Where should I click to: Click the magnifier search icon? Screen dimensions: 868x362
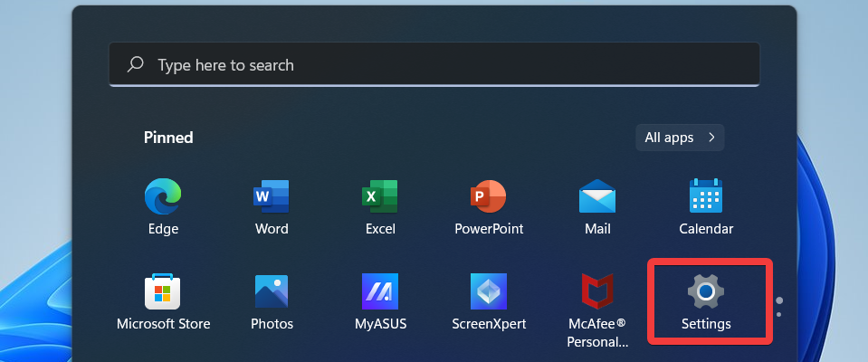[136, 65]
